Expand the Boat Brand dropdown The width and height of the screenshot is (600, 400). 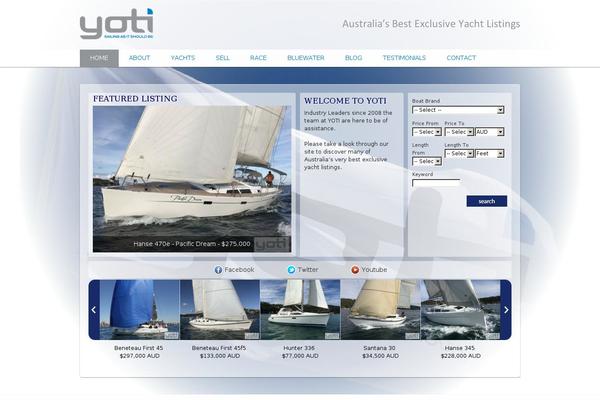458,110
